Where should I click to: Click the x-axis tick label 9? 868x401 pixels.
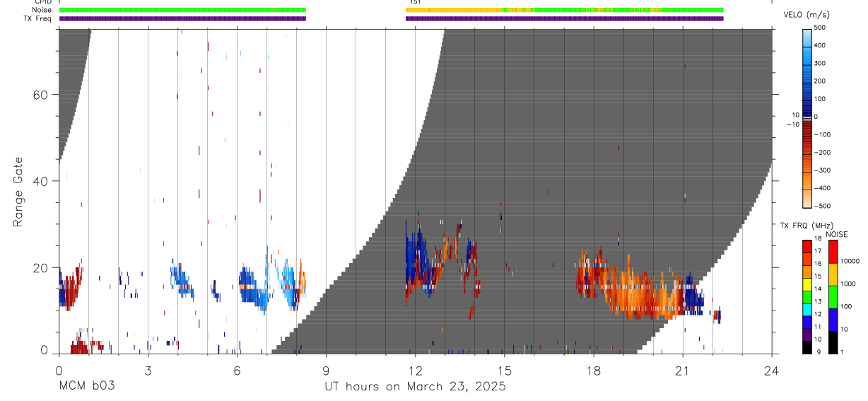[x=326, y=370]
